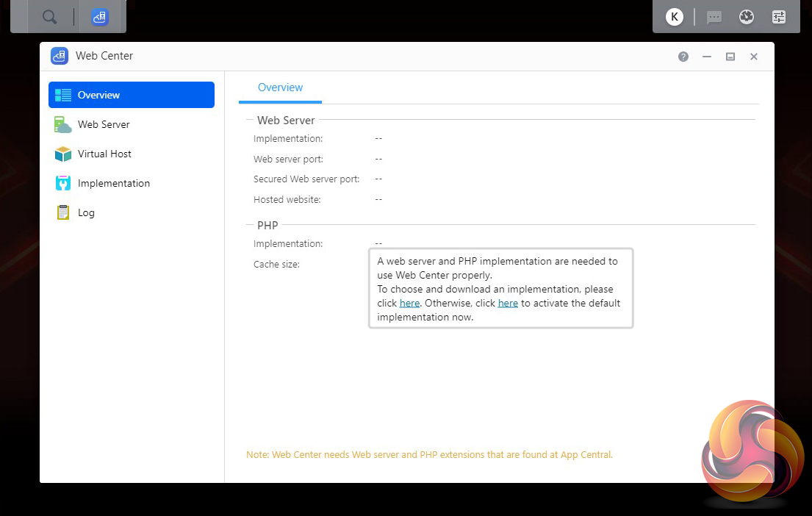Click the Web Server cloud icon
This screenshot has width=812, height=516.
(62, 124)
